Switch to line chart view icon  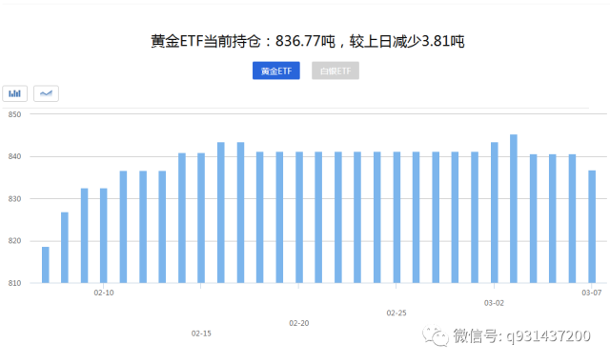click(46, 93)
